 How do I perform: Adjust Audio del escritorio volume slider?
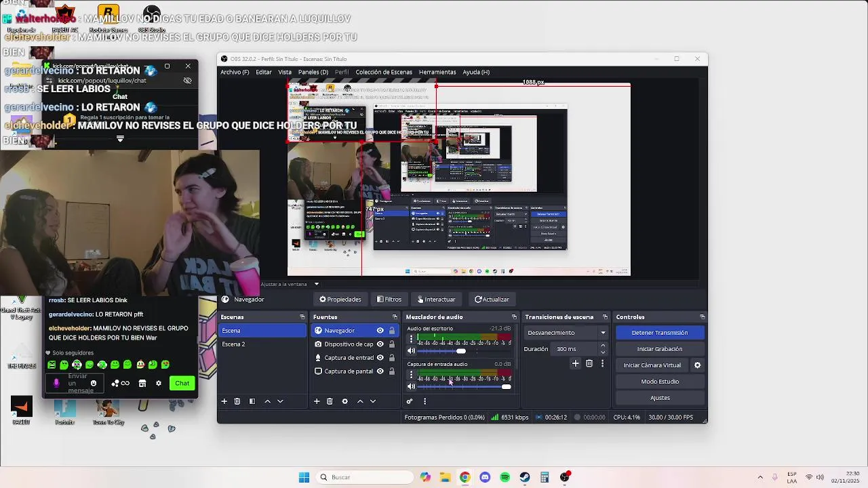pos(461,351)
